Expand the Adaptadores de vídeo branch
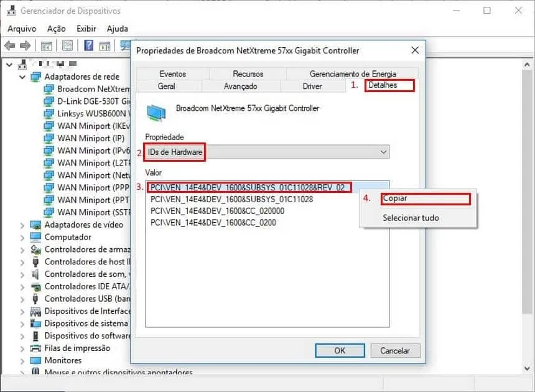 pos(22,225)
